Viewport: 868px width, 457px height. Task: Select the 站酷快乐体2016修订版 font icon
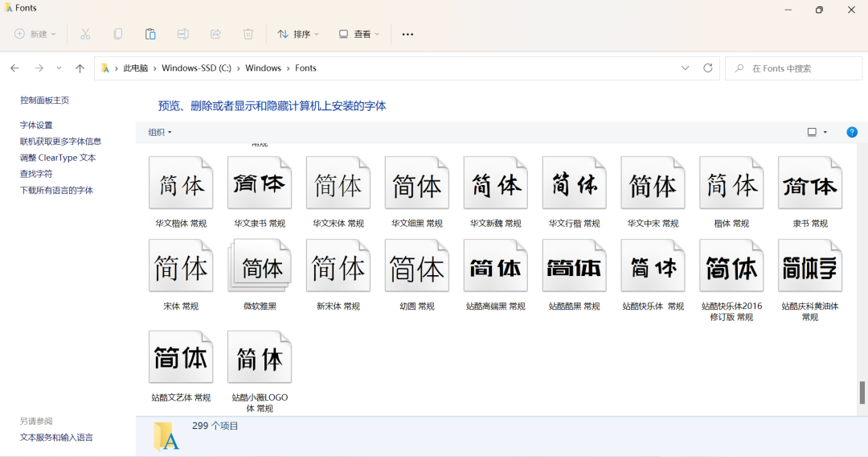(x=731, y=266)
